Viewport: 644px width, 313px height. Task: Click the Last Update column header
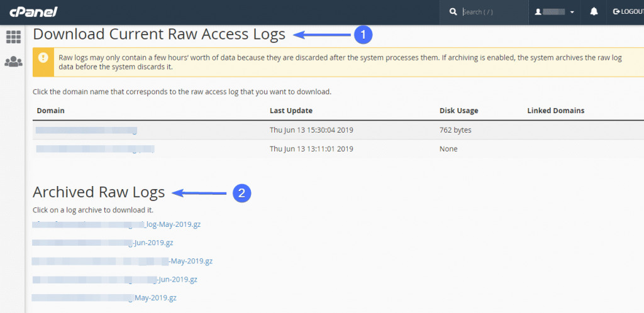pyautogui.click(x=291, y=111)
